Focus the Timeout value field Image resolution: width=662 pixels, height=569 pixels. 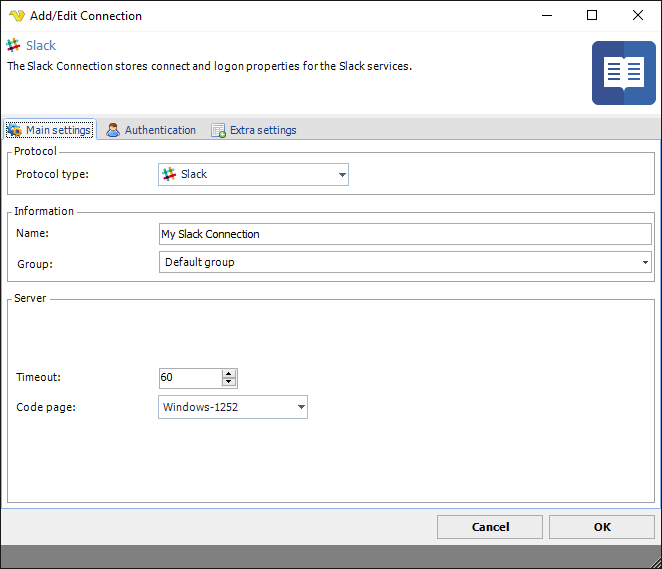(x=189, y=378)
